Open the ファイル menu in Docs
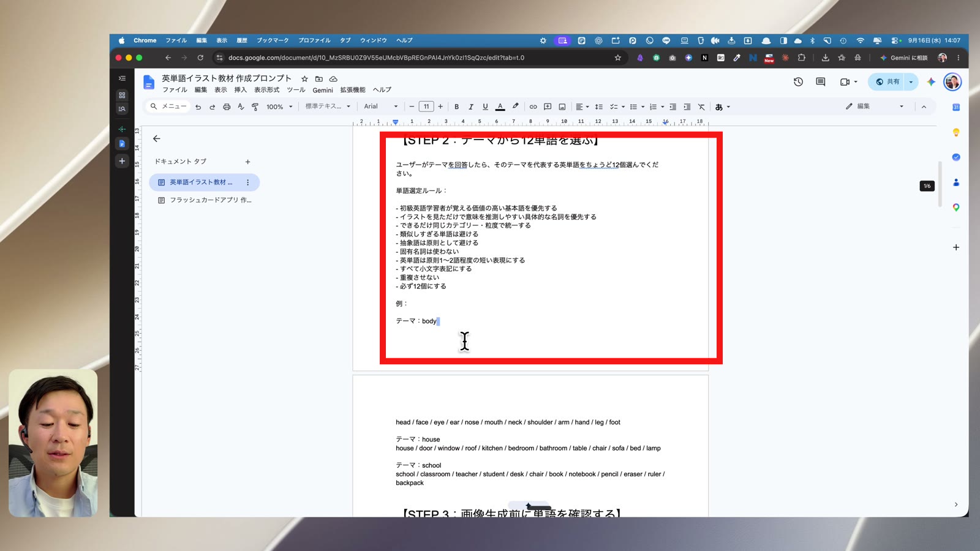This screenshot has height=551, width=980. click(x=175, y=90)
